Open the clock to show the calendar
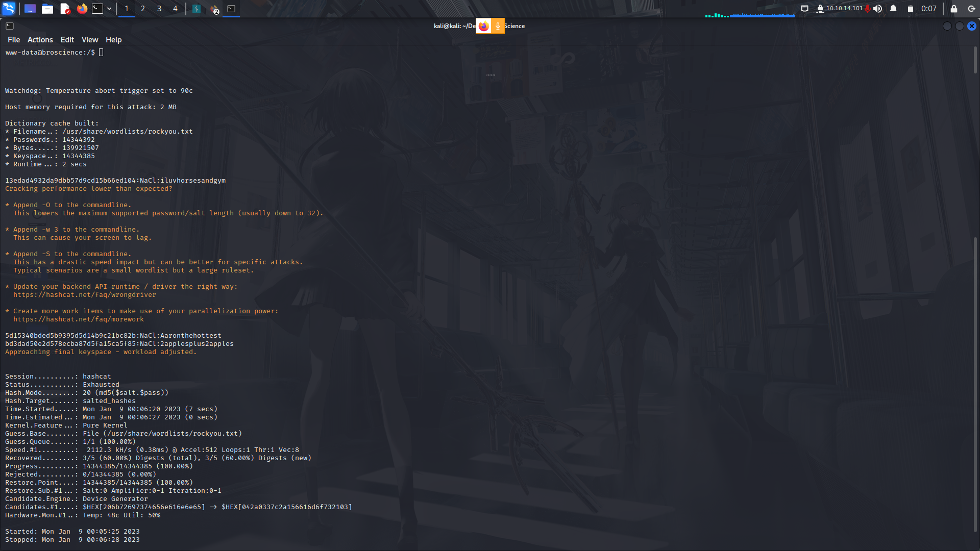This screenshot has width=980, height=551. tap(928, 9)
